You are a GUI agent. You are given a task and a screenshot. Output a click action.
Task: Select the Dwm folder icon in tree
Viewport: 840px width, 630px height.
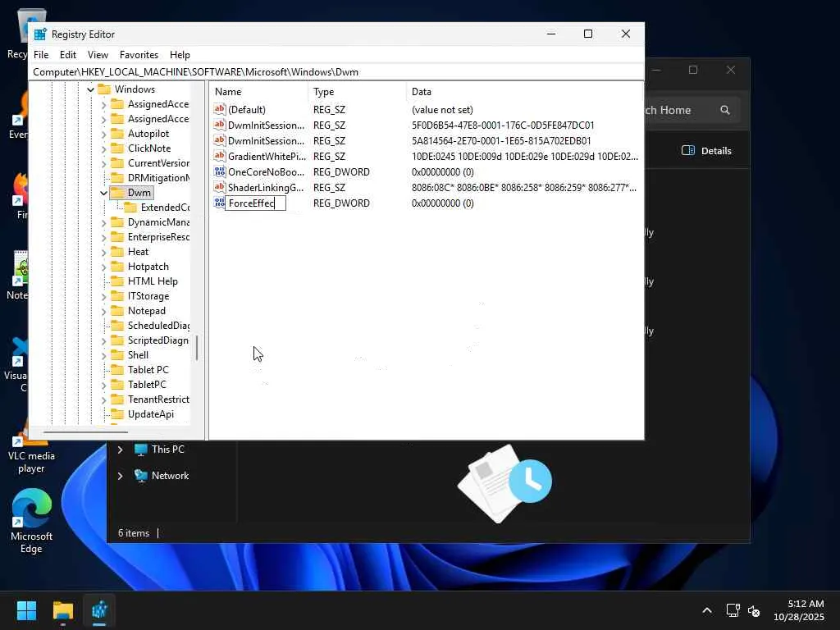click(x=116, y=192)
